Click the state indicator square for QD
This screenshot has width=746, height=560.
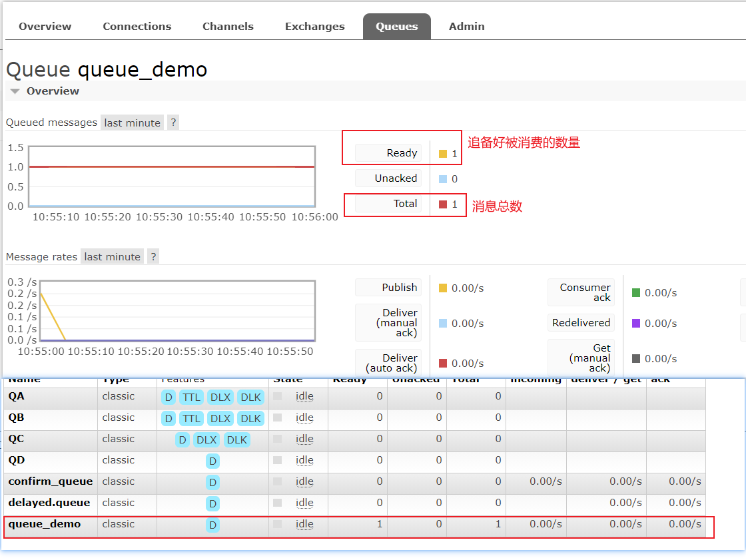(x=278, y=461)
